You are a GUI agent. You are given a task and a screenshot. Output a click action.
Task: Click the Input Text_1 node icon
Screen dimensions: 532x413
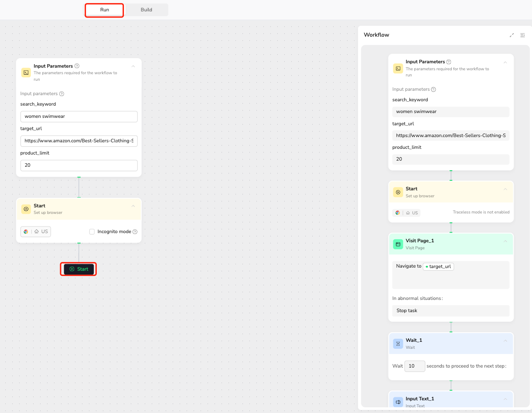click(x=398, y=402)
